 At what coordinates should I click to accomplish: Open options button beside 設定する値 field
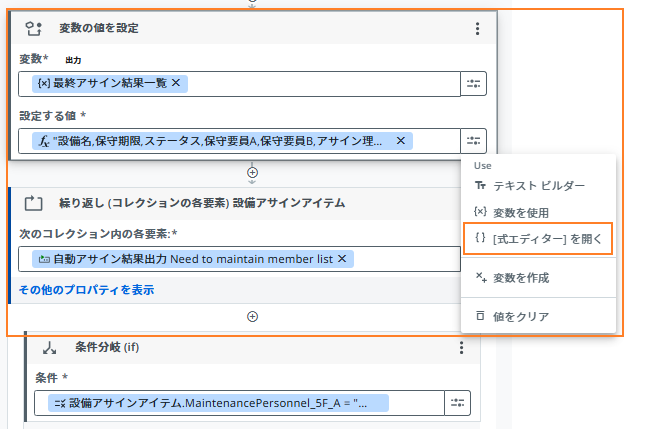[x=473, y=141]
